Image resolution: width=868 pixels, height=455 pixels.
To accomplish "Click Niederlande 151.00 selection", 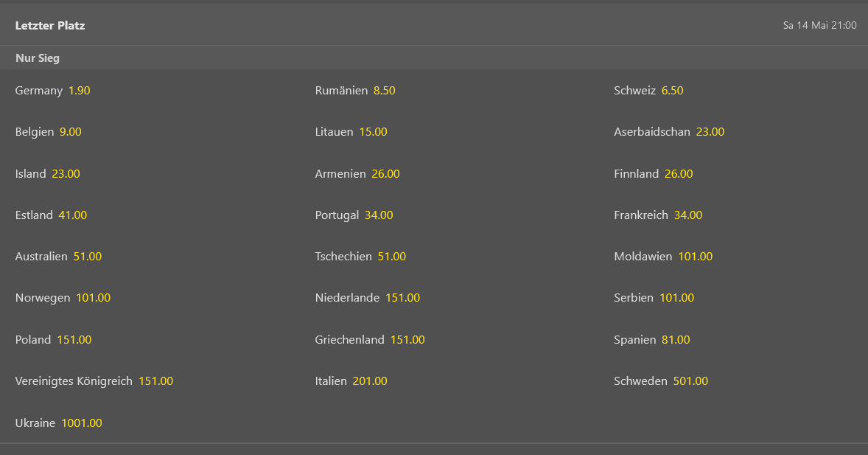I will (368, 298).
